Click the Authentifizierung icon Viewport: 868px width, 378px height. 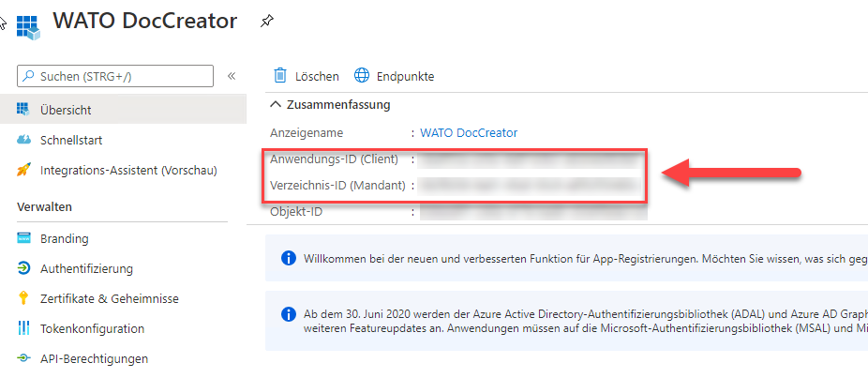[x=24, y=268]
